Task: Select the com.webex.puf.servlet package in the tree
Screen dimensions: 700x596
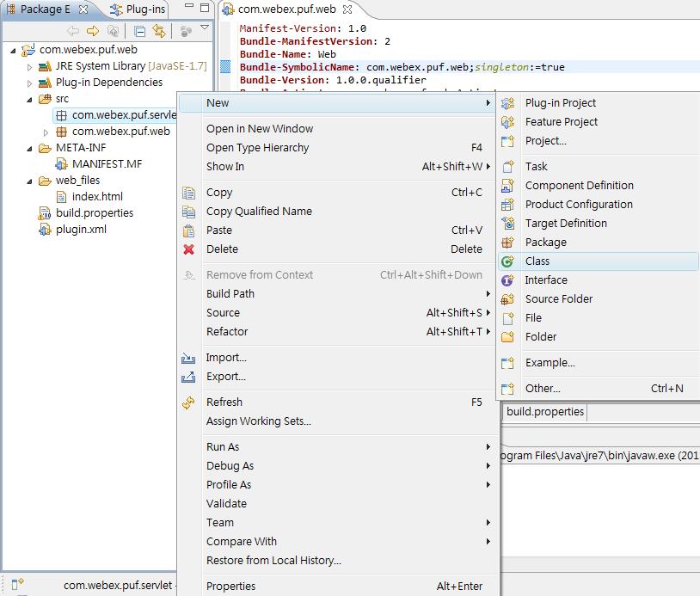Action: pos(115,115)
